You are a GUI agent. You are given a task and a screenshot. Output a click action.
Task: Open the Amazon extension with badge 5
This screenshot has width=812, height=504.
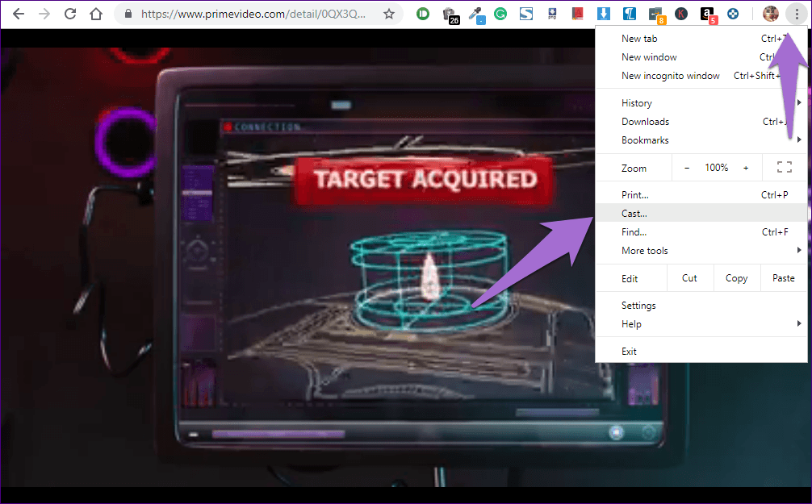click(x=707, y=14)
